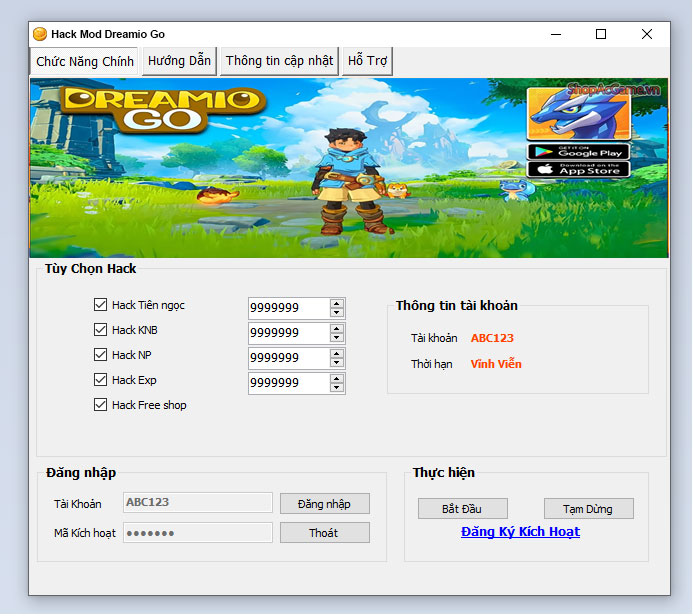
Task: Click the Bắt Đầu button
Action: (x=462, y=509)
